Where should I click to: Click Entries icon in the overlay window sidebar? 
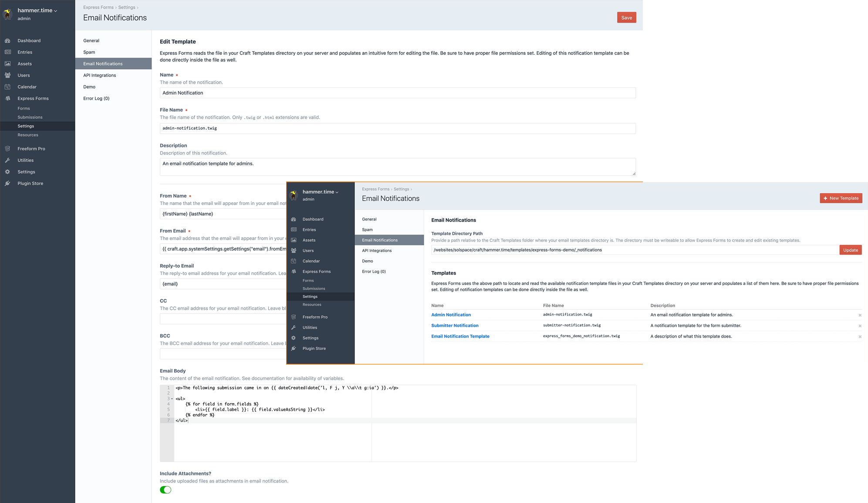tap(294, 230)
